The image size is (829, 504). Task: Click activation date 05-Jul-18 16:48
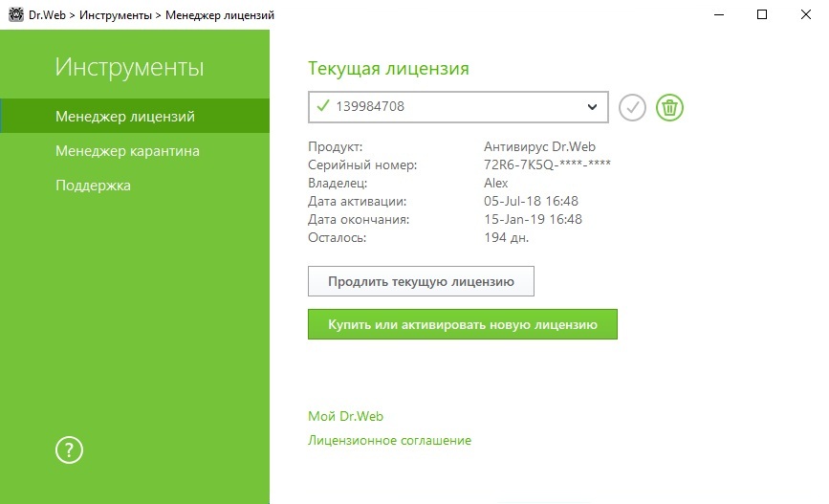531,201
